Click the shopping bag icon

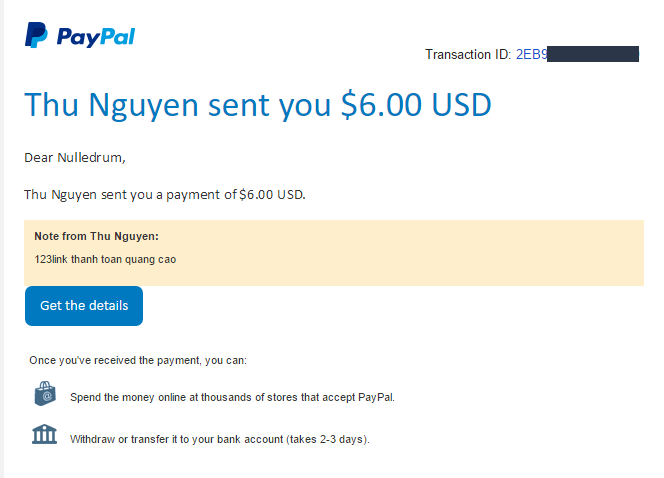pos(44,395)
